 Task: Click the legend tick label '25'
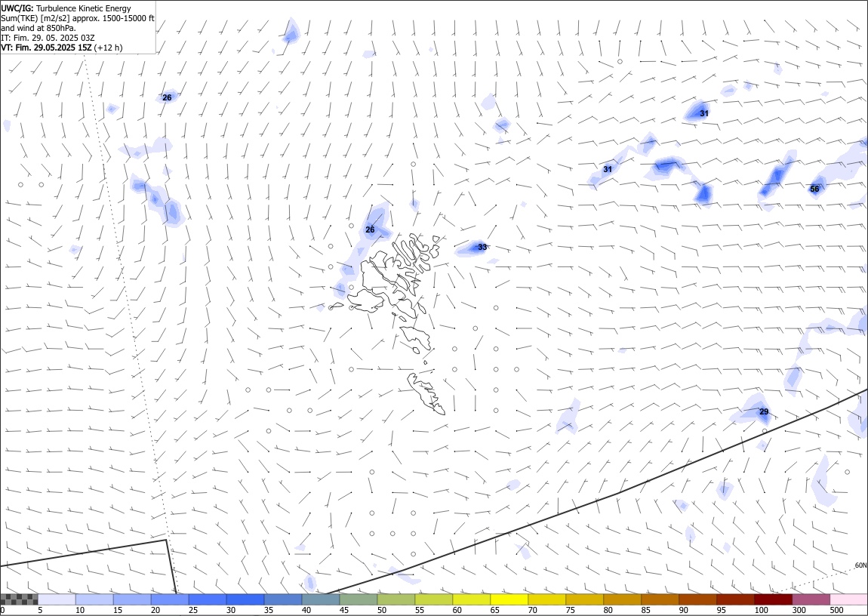click(193, 610)
